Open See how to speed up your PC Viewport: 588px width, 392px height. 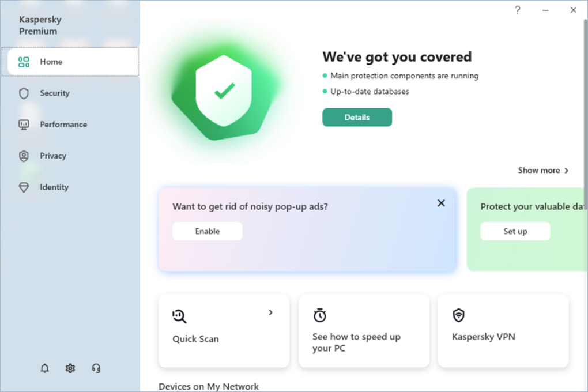click(x=364, y=331)
